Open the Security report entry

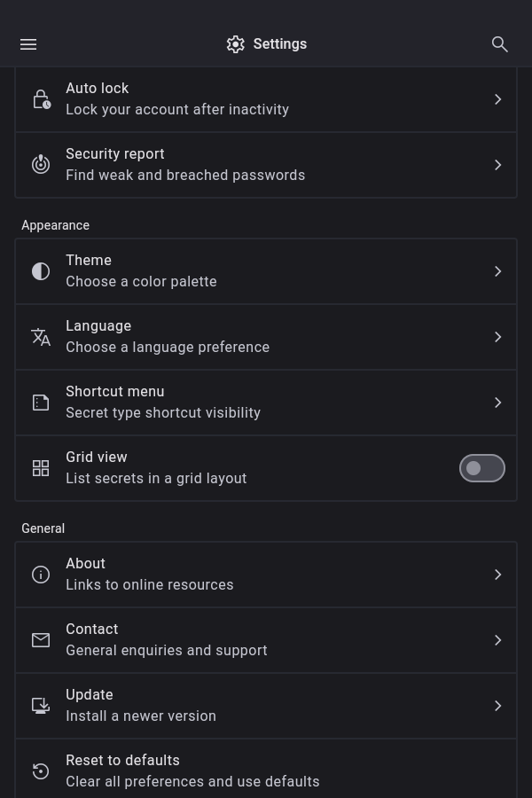pyautogui.click(x=266, y=165)
